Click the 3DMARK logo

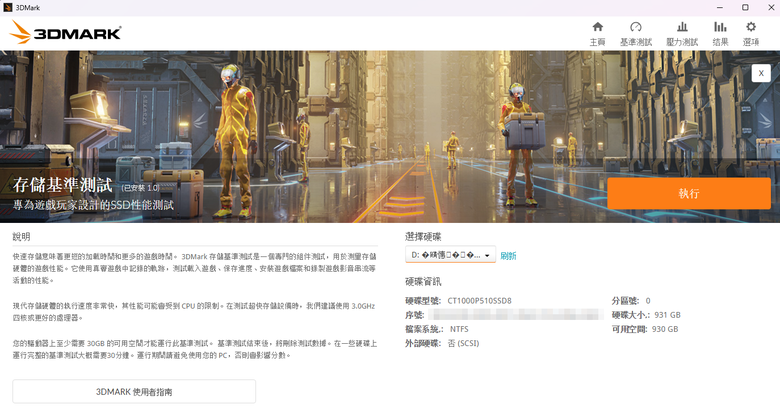65,32
